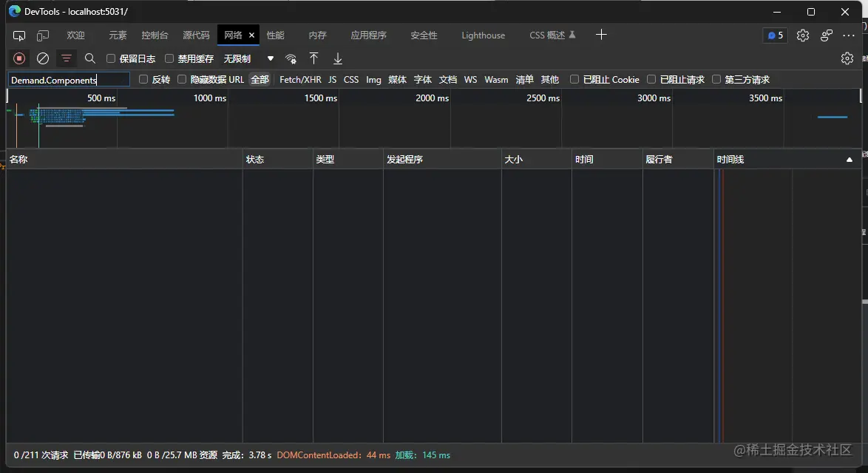The height and width of the screenshot is (473, 868).
Task: Filter requests by 其他
Action: pos(549,80)
